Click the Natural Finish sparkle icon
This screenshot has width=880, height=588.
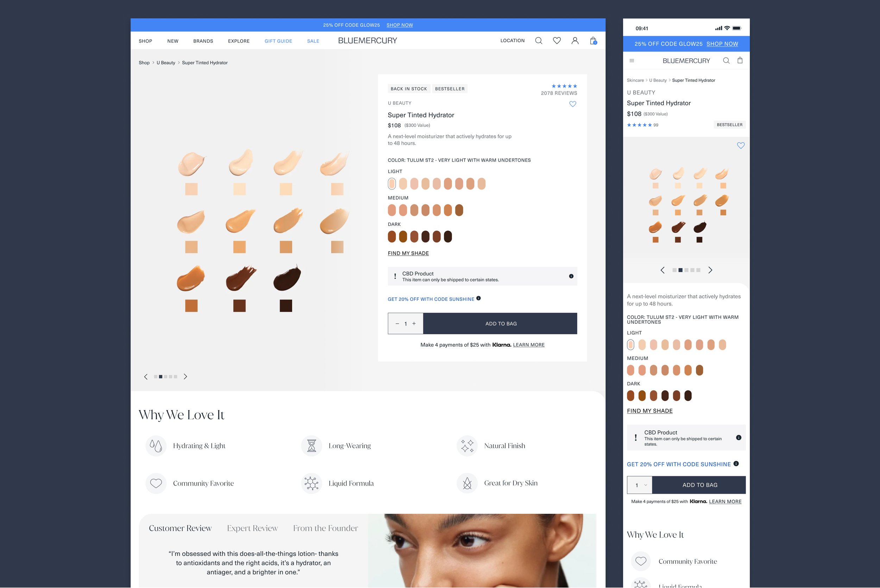467,445
